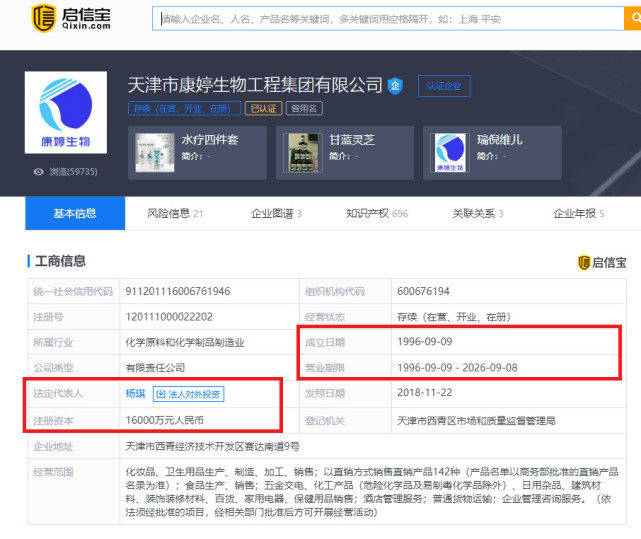Viewport: 641px width, 539px height.
Task: Click the eye icon next to 浏览 count
Action: point(38,172)
